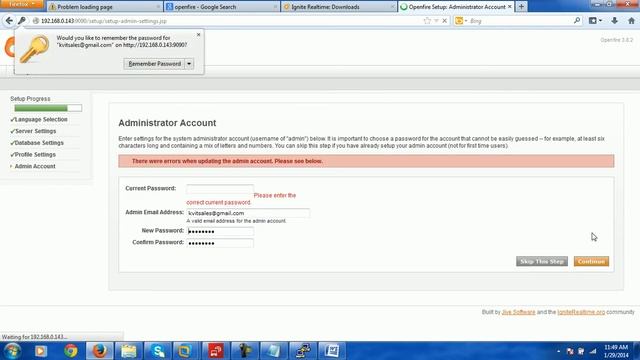Open the search engine dropdown next to Bing
This screenshot has height=360, width=640.
461,20
